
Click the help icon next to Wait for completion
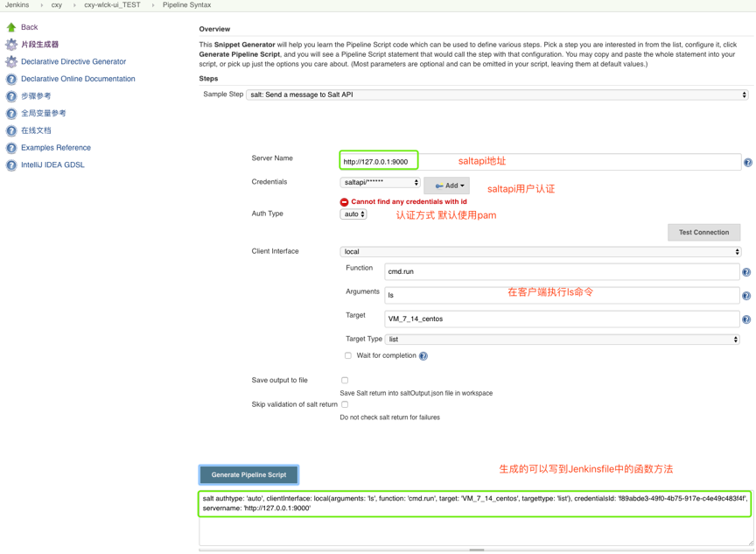pos(423,356)
